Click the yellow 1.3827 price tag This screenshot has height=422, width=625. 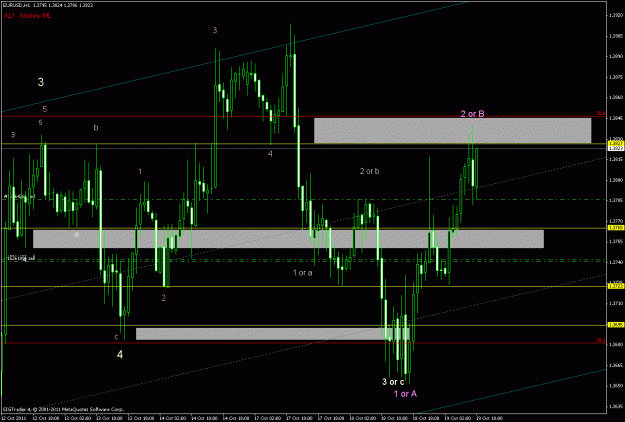pos(616,143)
